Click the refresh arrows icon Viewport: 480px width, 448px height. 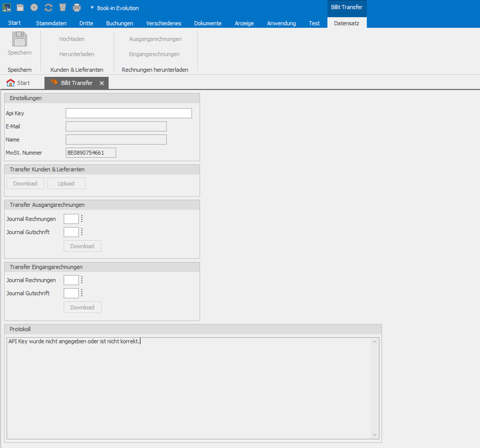point(48,8)
